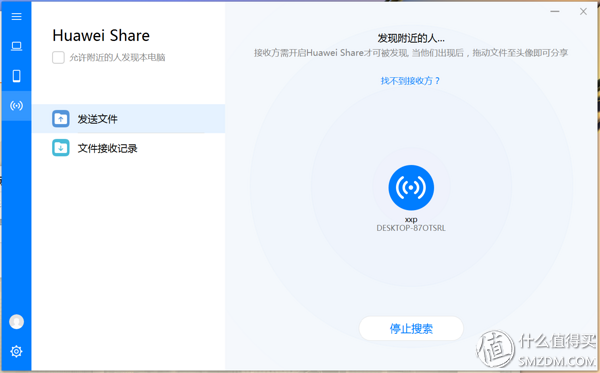
Task: Select the Huawei Share broadcast sidebar icon
Action: coord(16,106)
